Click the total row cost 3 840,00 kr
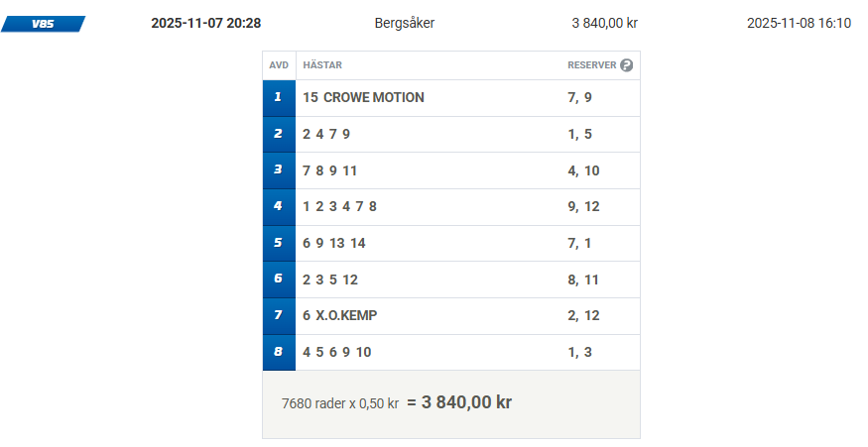Screen dimensions: 868x447 click(466, 402)
